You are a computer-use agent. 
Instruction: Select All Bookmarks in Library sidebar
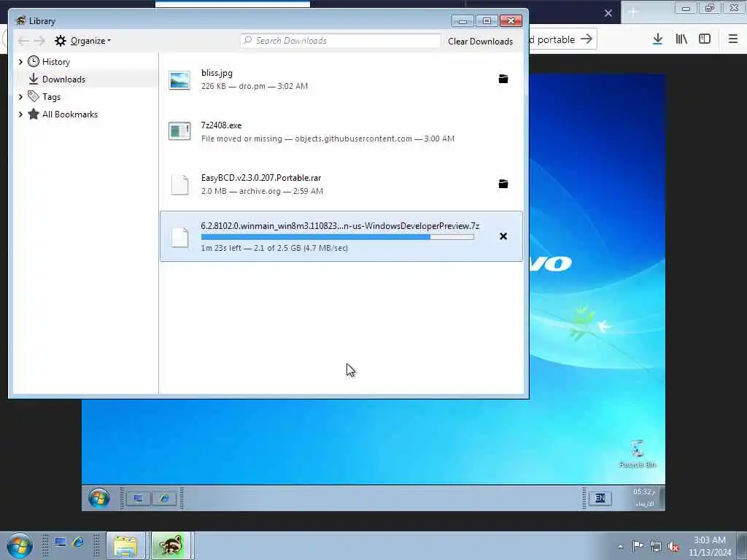coord(69,114)
